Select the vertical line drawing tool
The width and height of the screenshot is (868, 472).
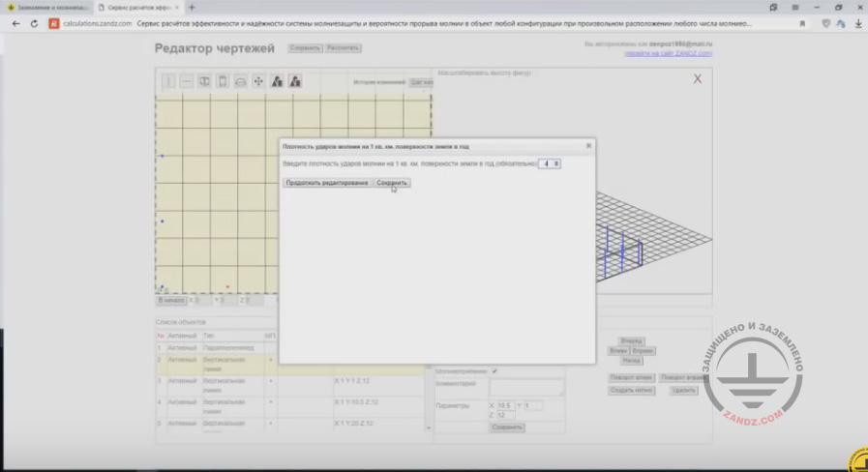tap(168, 81)
